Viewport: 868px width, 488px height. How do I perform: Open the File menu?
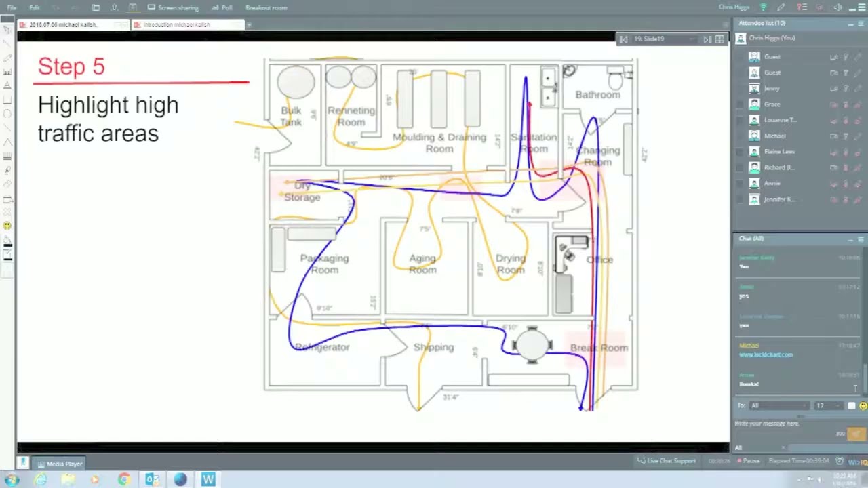pyautogui.click(x=12, y=7)
